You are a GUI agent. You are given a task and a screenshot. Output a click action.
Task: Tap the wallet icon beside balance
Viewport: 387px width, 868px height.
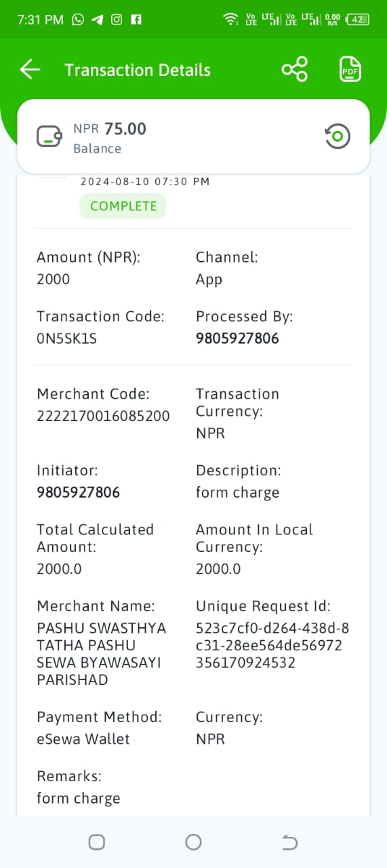[50, 137]
